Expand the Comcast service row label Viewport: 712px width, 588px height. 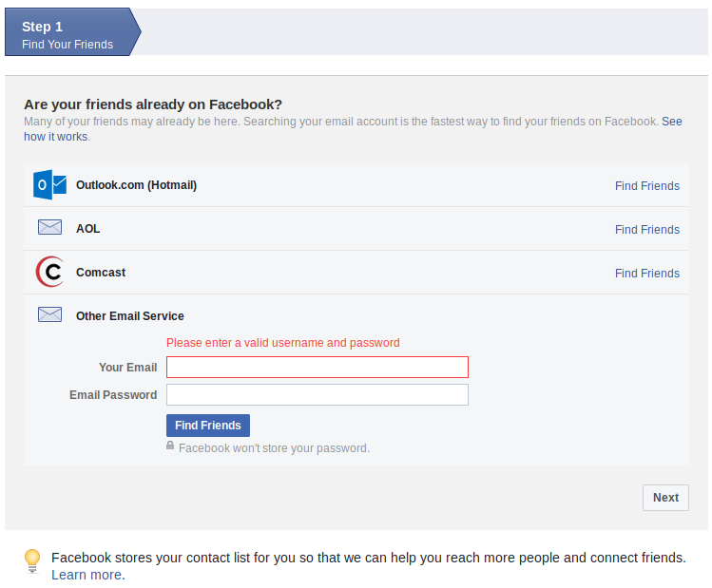(101, 273)
